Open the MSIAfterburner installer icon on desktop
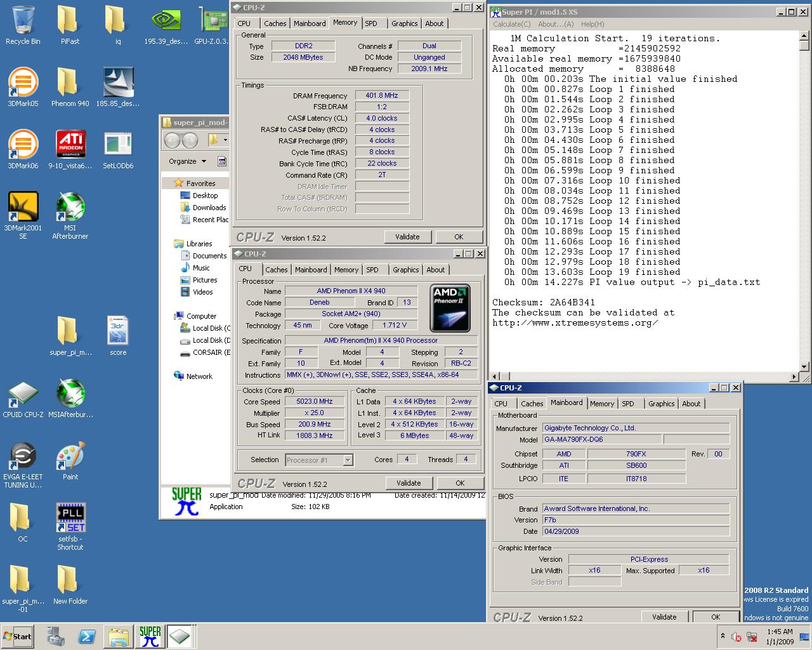 [70, 399]
